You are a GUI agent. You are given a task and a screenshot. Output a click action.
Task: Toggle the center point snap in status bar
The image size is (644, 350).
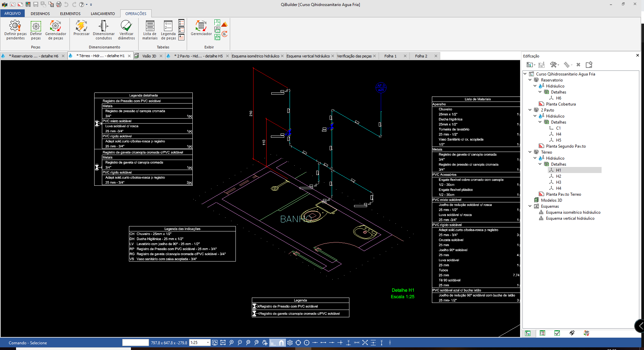click(307, 342)
